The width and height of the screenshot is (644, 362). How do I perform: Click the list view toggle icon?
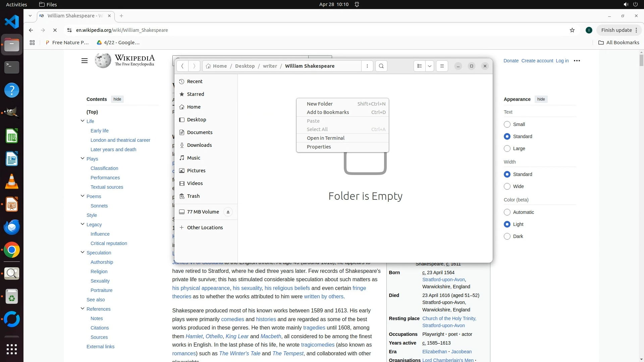coord(419,66)
